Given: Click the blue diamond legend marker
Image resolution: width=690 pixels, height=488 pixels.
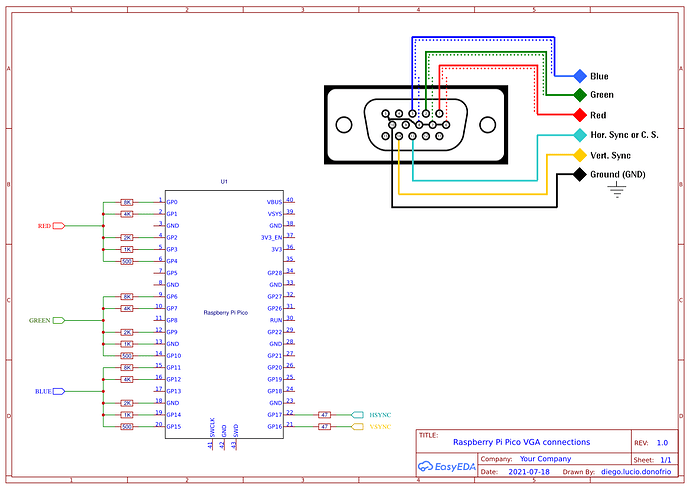Looking at the screenshot, I should (x=580, y=76).
